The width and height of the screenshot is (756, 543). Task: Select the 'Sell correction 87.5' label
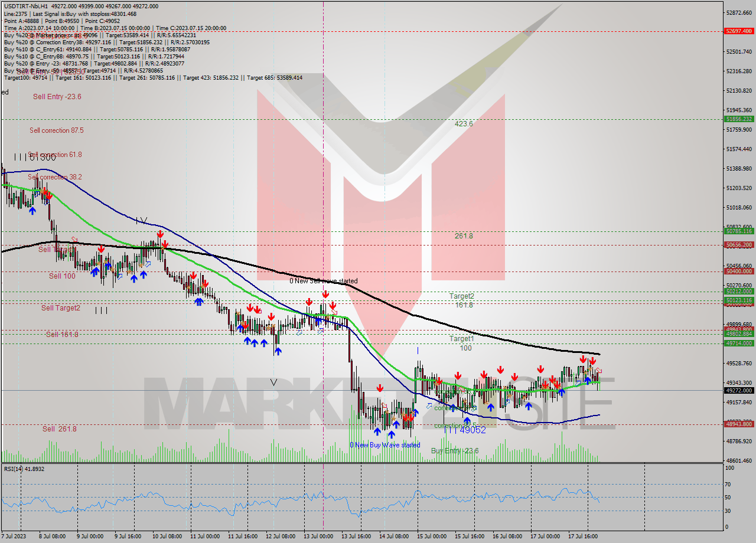(x=57, y=130)
